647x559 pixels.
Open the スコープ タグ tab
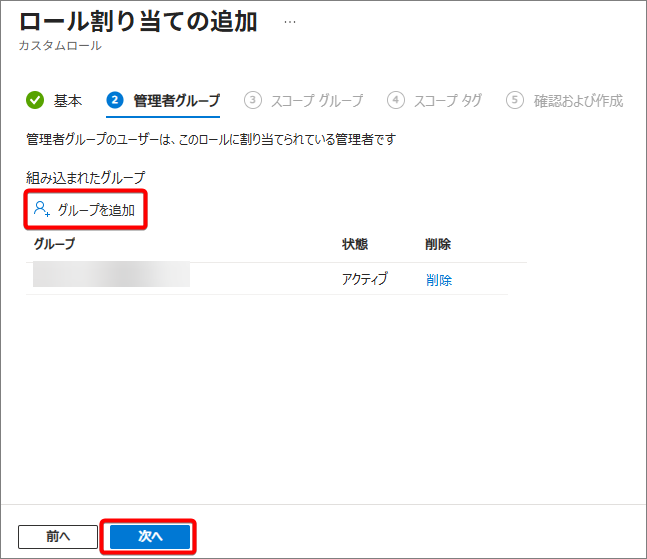point(449,100)
